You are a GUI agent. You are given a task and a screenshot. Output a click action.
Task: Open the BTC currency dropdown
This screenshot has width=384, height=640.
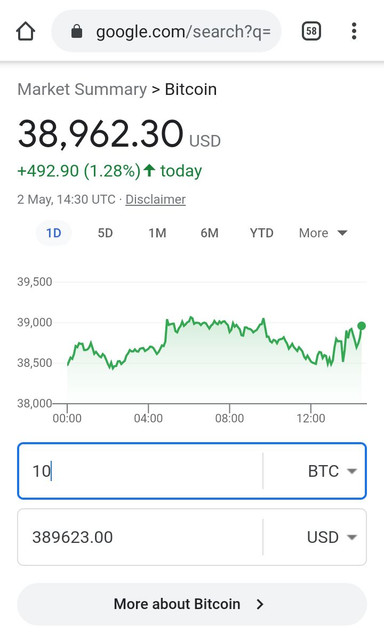[x=332, y=471]
